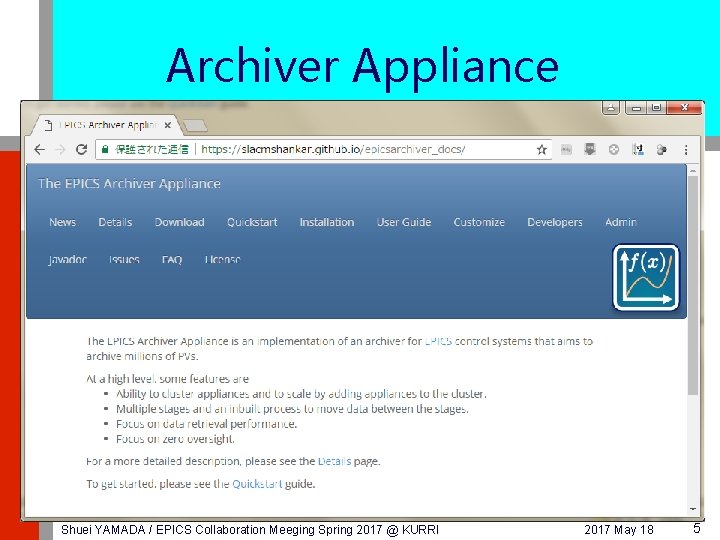Click the green secure lock icon

(x=105, y=149)
